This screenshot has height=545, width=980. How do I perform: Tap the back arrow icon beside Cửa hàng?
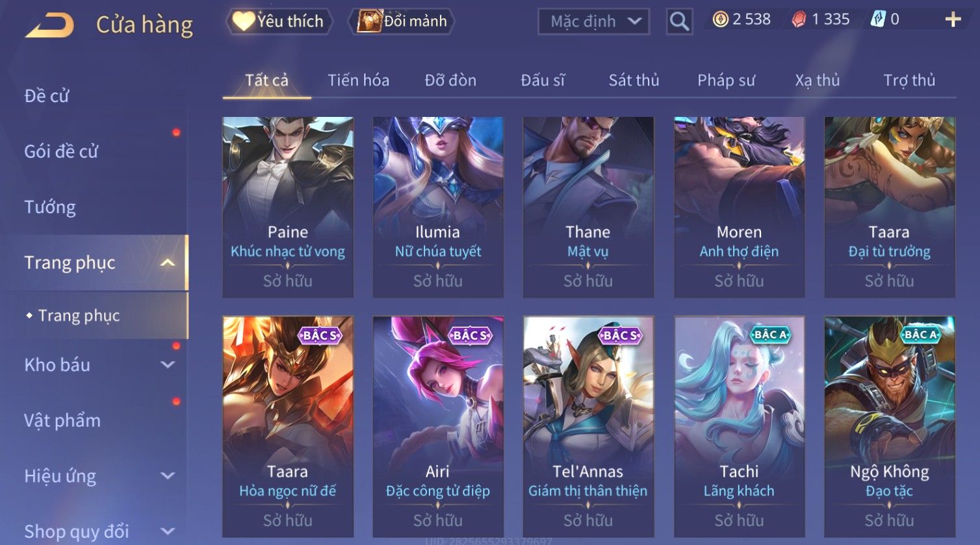[49, 25]
